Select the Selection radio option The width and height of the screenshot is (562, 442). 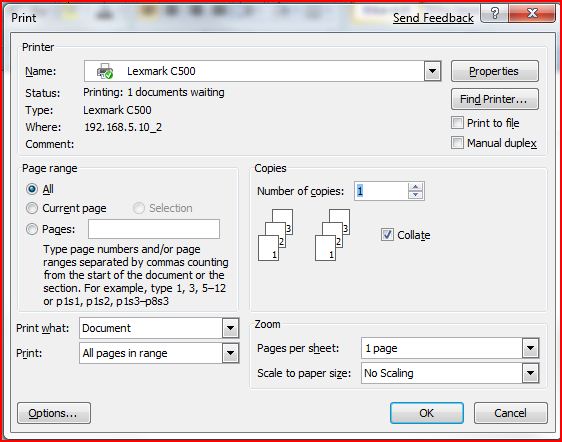click(x=138, y=208)
